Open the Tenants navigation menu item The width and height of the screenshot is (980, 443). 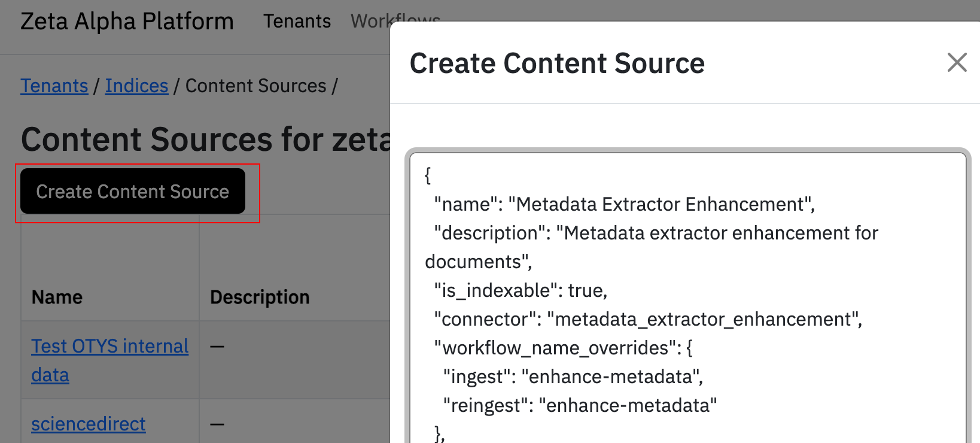click(297, 22)
